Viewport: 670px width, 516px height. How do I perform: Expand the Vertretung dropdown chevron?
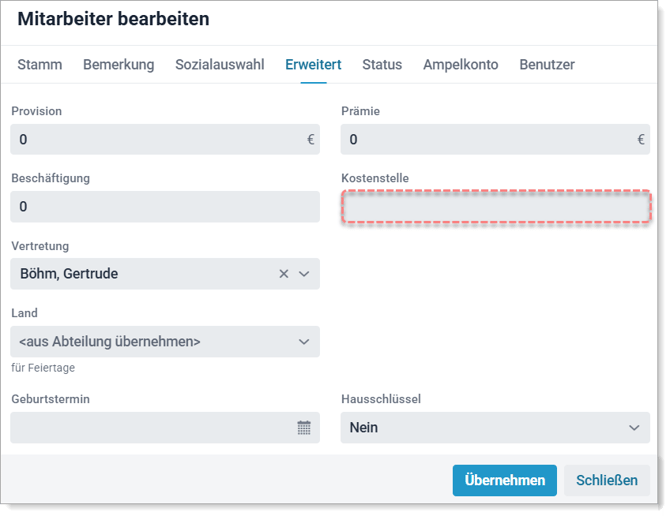pos(304,274)
